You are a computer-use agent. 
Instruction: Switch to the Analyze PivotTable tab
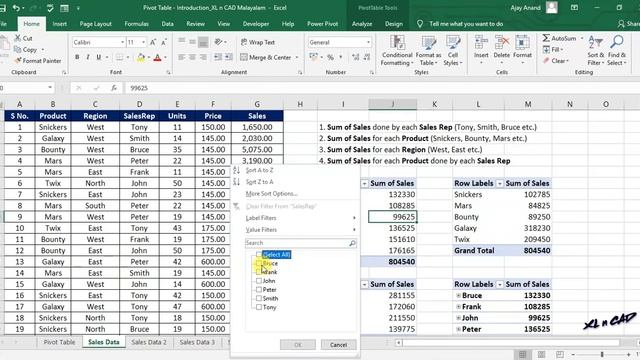362,24
